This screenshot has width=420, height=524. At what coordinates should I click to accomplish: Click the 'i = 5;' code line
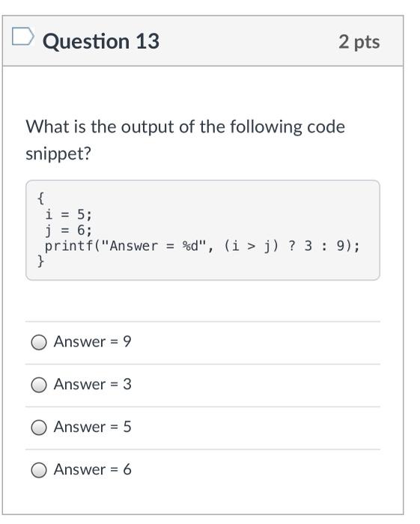(68, 215)
